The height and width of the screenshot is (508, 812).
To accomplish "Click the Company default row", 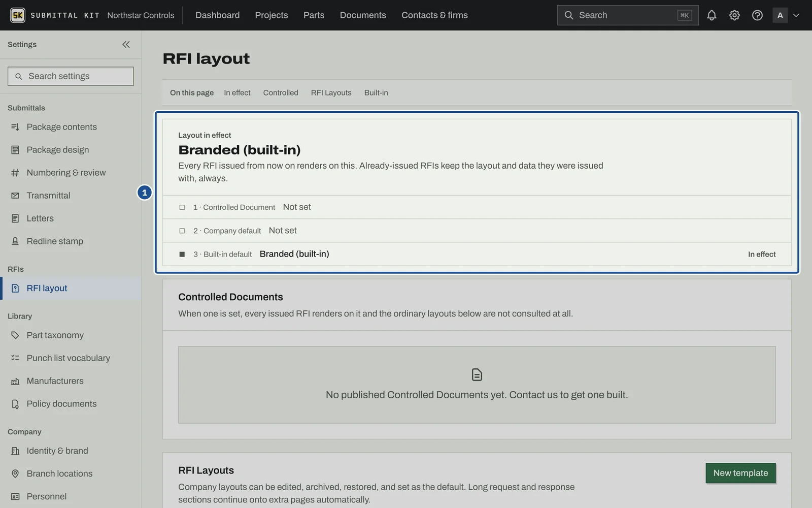I will pyautogui.click(x=477, y=231).
